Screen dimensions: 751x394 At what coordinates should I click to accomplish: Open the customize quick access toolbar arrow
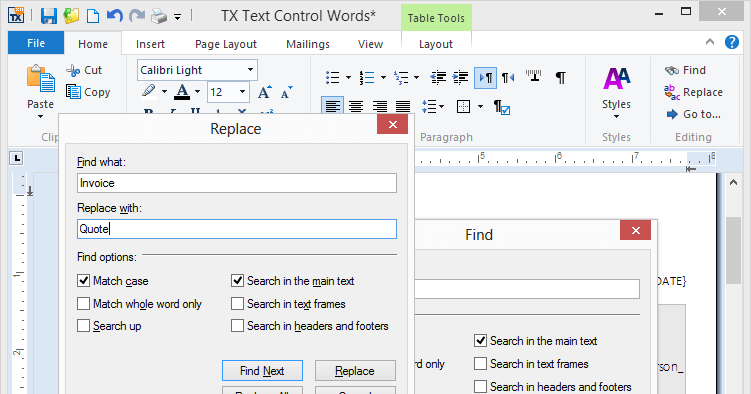coord(177,17)
